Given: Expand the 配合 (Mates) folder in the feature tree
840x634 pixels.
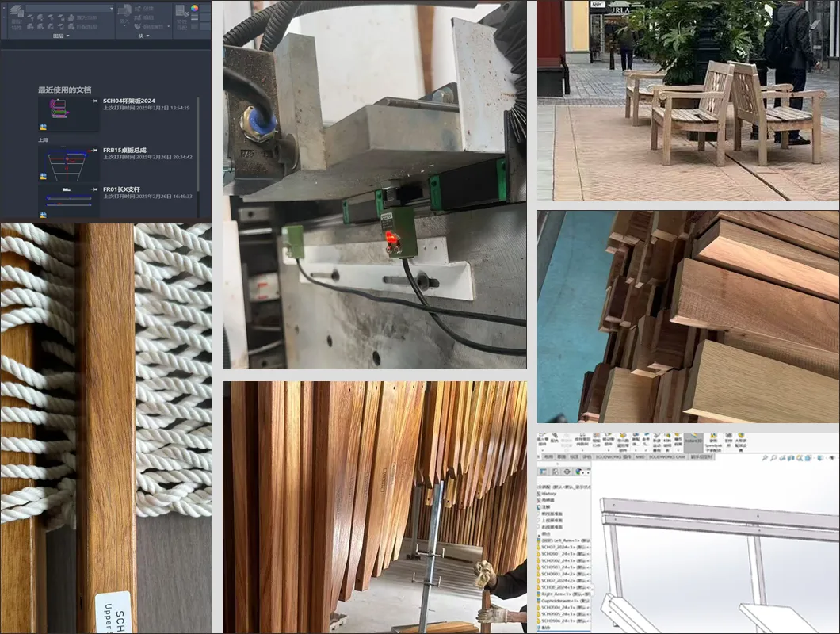Looking at the screenshot, I should 544,627.
